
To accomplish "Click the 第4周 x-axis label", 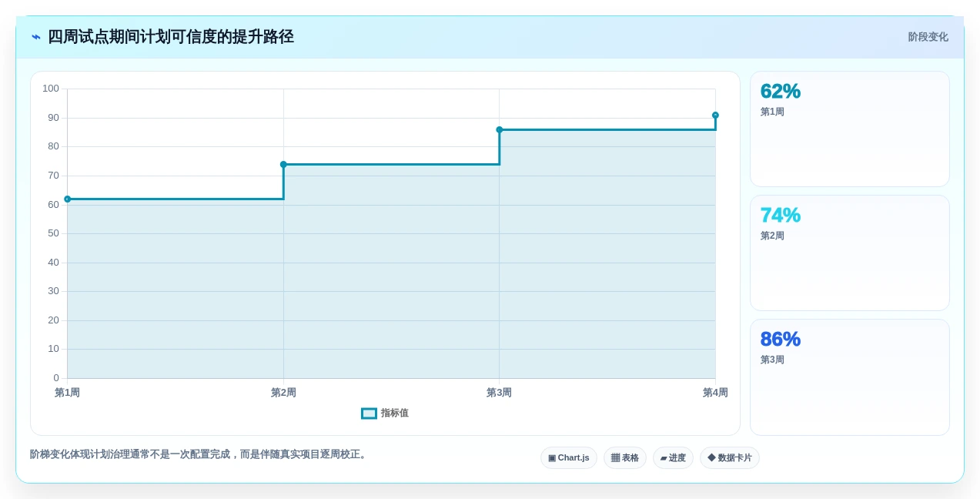I will point(715,393).
